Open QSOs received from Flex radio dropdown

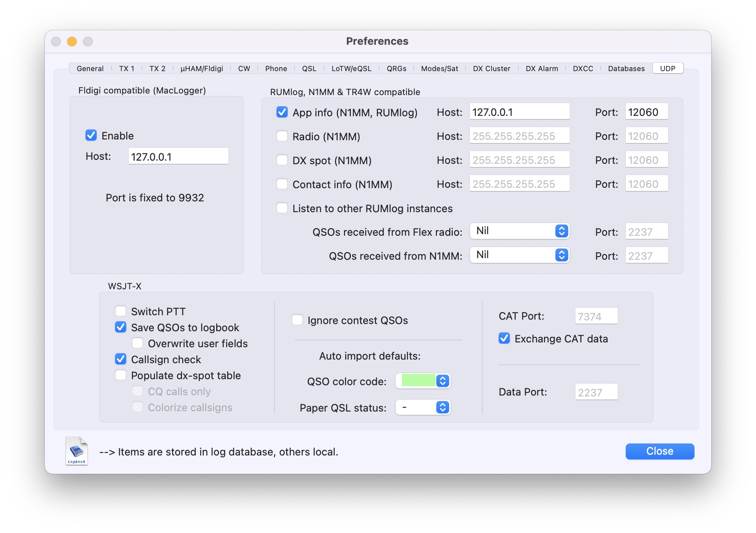pos(519,231)
